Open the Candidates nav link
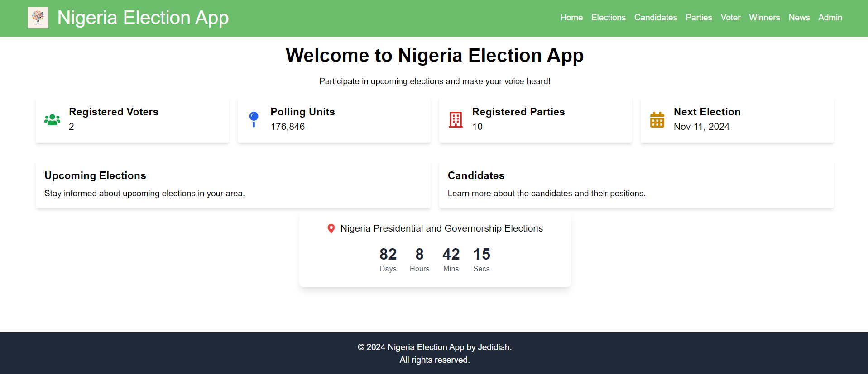 pos(656,18)
